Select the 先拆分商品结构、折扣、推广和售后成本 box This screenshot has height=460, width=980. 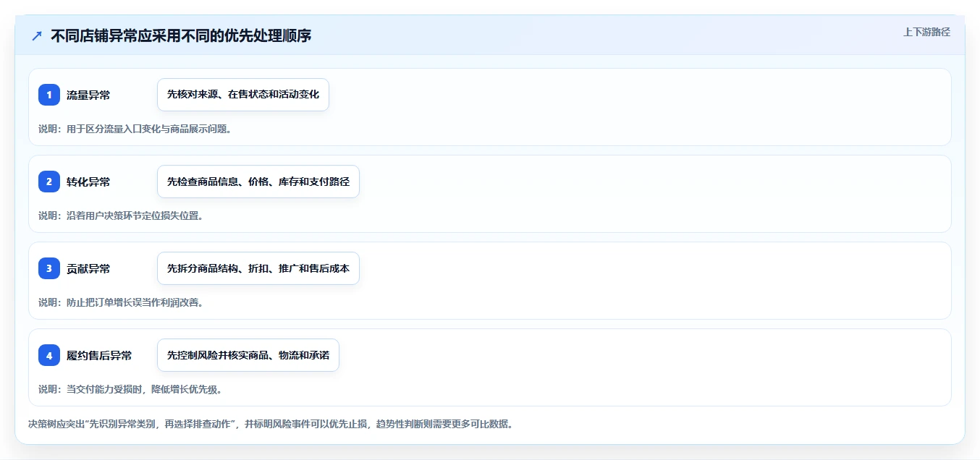[258, 268]
